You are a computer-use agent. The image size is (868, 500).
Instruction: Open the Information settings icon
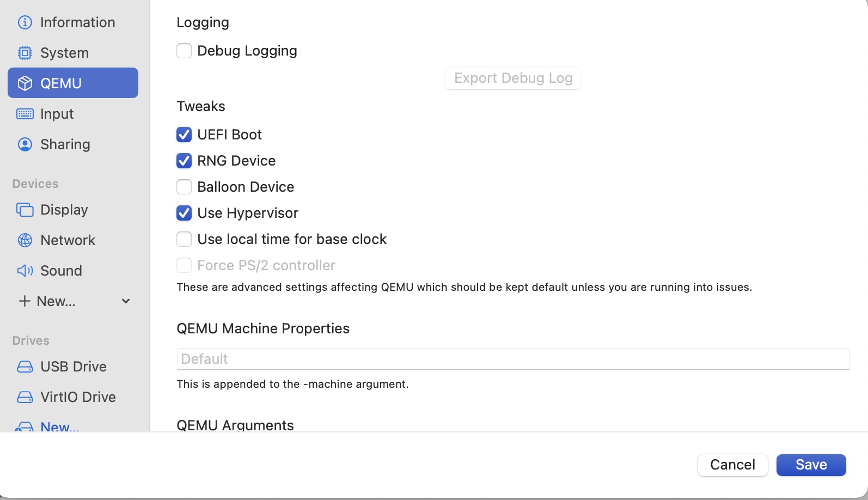[25, 22]
